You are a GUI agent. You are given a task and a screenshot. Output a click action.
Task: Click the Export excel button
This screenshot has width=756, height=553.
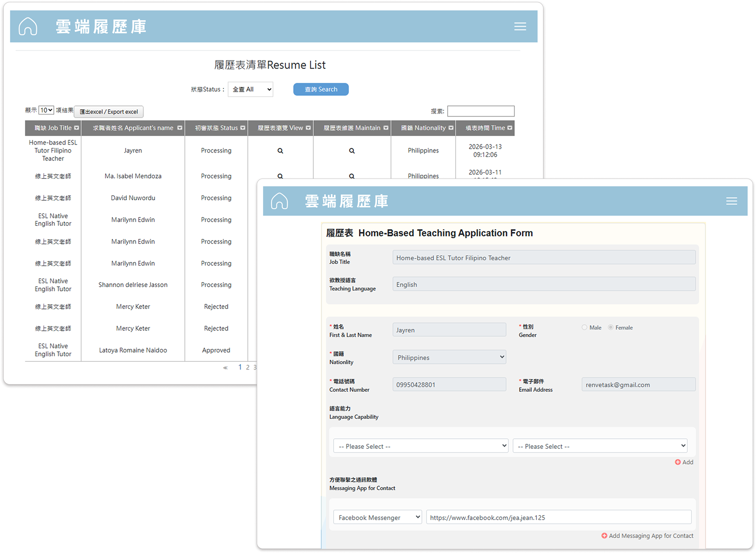click(x=109, y=112)
